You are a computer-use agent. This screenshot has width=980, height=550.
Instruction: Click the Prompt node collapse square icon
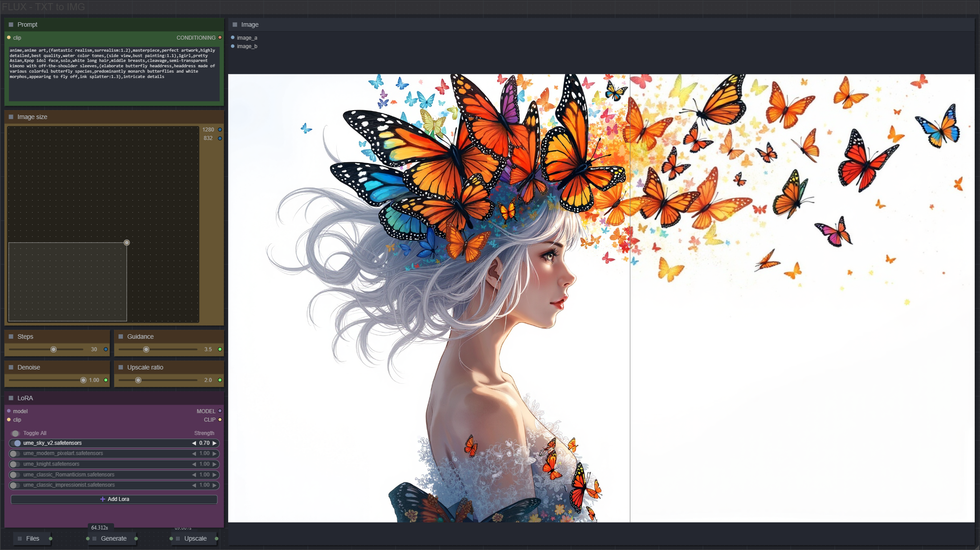tap(11, 25)
